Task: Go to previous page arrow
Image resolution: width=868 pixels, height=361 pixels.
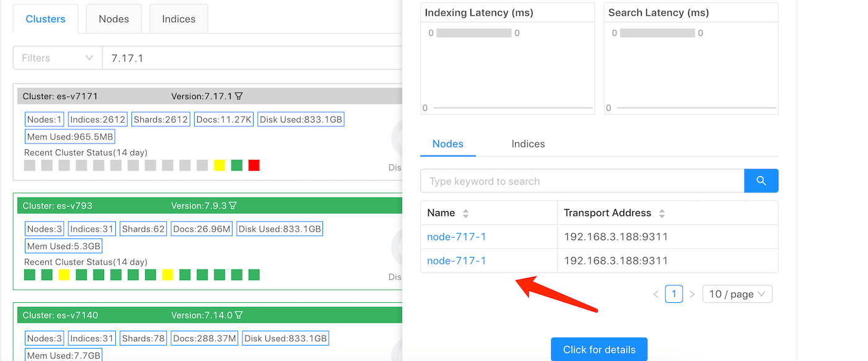Action: click(x=656, y=294)
